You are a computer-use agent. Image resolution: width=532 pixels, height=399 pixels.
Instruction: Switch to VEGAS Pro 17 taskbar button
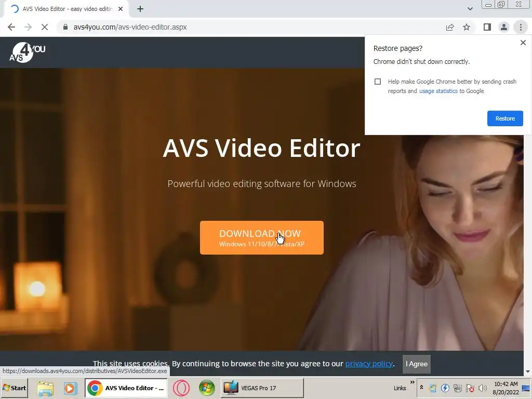click(262, 388)
